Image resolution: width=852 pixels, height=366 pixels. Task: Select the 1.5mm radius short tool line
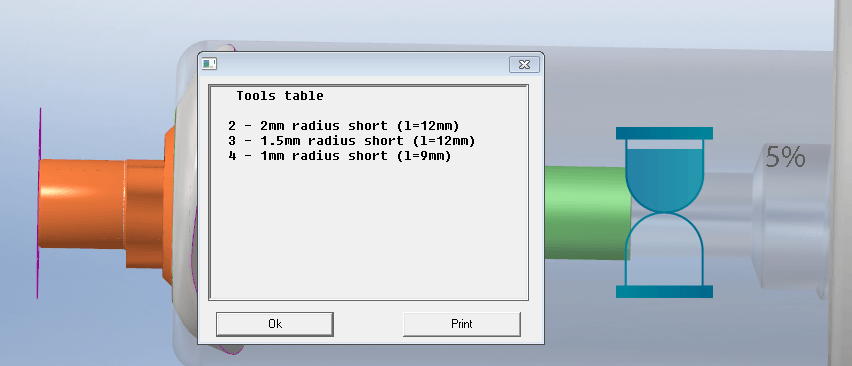click(x=352, y=141)
